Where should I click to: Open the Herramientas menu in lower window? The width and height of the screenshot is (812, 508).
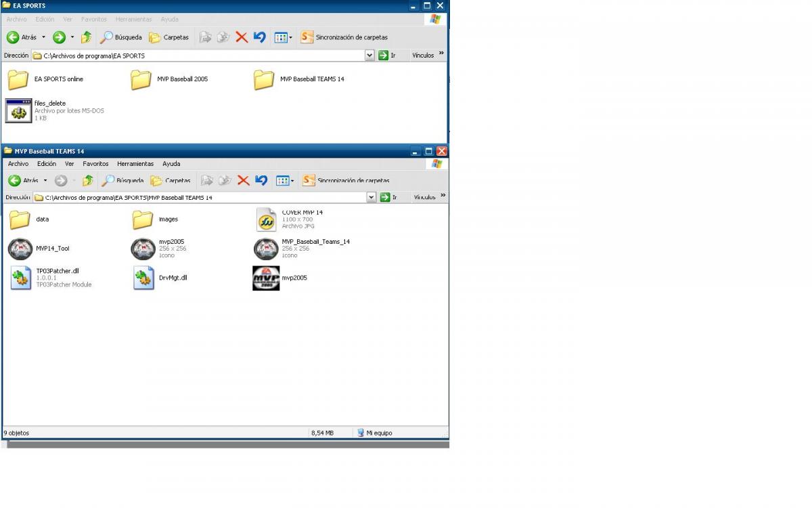135,164
